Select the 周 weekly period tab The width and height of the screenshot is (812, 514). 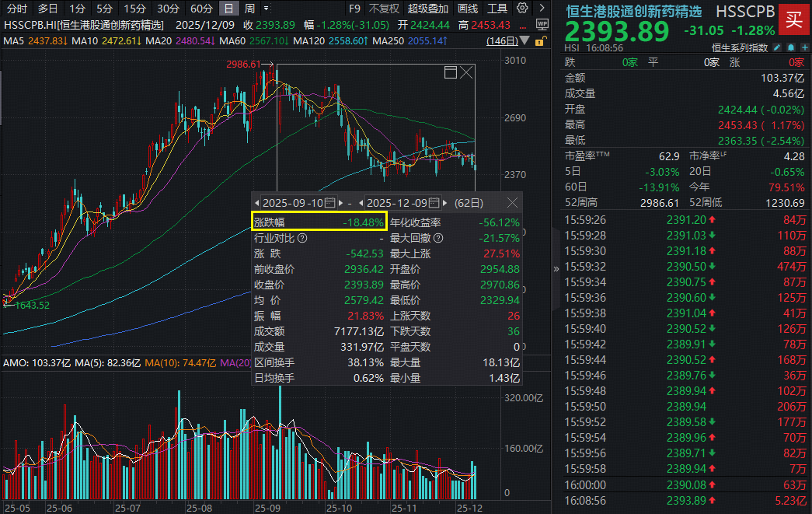tap(249, 9)
